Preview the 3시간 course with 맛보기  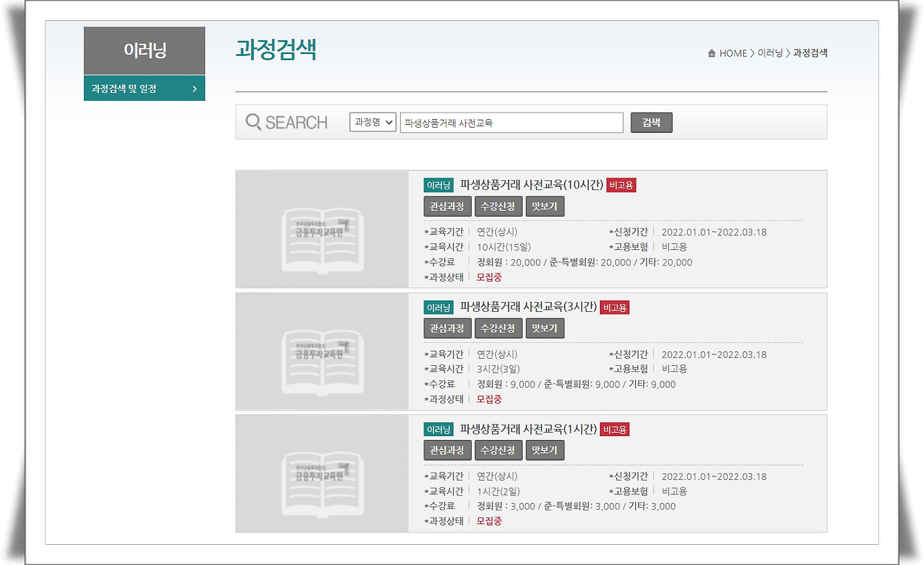coord(545,329)
